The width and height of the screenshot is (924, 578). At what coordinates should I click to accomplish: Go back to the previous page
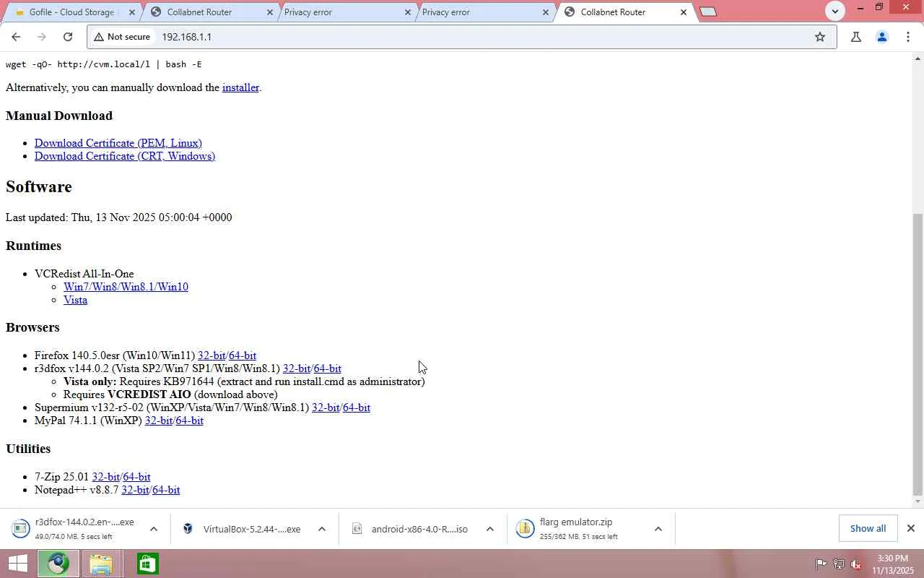tap(16, 37)
